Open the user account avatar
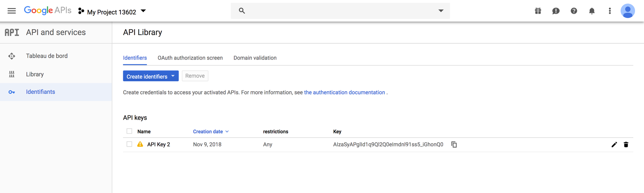The height and width of the screenshot is (193, 644). [x=628, y=11]
